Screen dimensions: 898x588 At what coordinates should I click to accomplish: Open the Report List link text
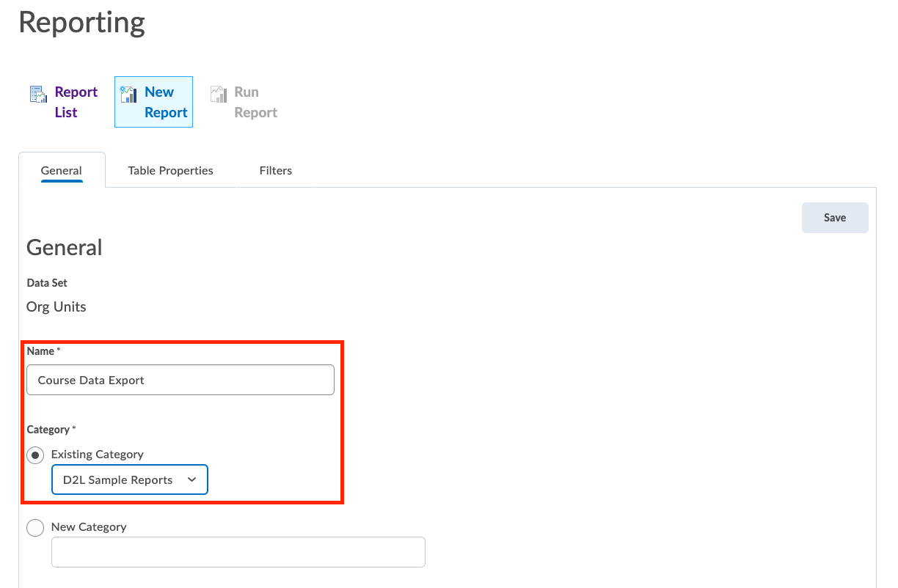coord(76,102)
